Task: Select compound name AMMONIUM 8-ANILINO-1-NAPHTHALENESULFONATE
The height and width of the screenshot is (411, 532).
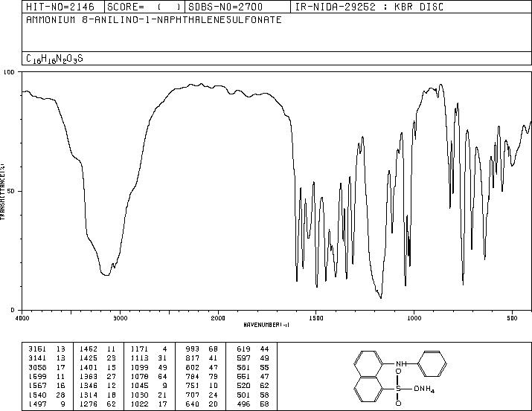Action: tap(154, 19)
